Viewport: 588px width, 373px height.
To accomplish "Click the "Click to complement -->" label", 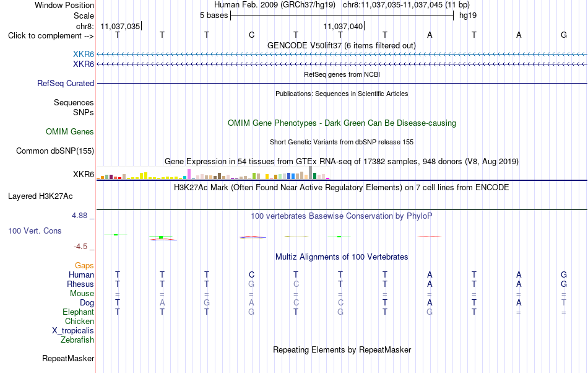I will pos(51,36).
